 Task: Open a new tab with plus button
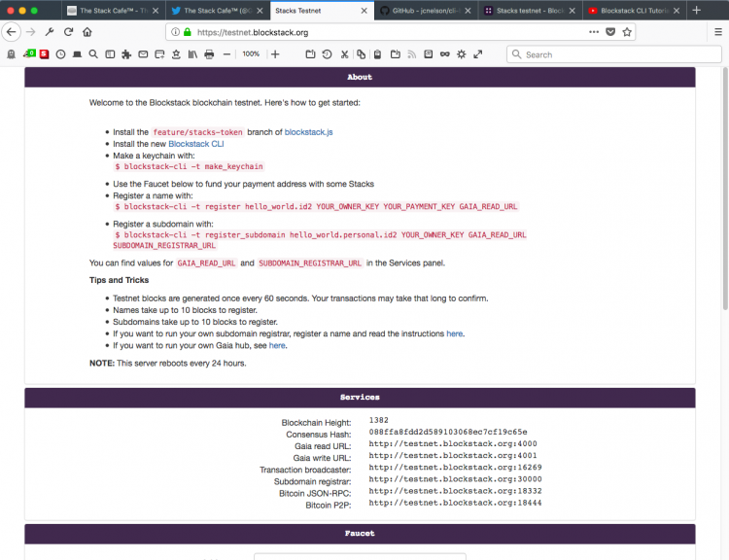(x=697, y=11)
